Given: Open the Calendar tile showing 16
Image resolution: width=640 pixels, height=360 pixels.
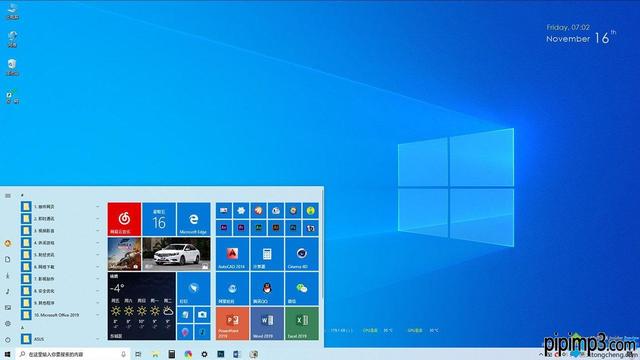Looking at the screenshot, I should click(x=159, y=219).
